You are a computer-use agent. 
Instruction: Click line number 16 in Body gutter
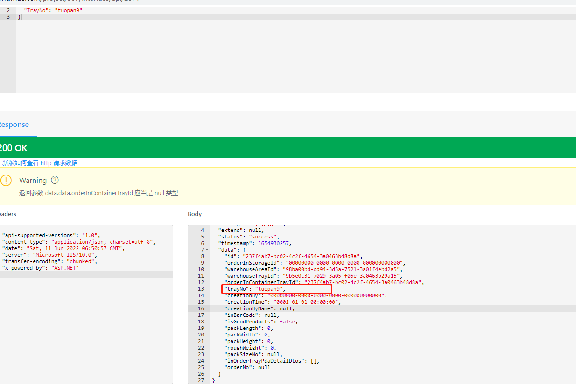pyautogui.click(x=200, y=308)
